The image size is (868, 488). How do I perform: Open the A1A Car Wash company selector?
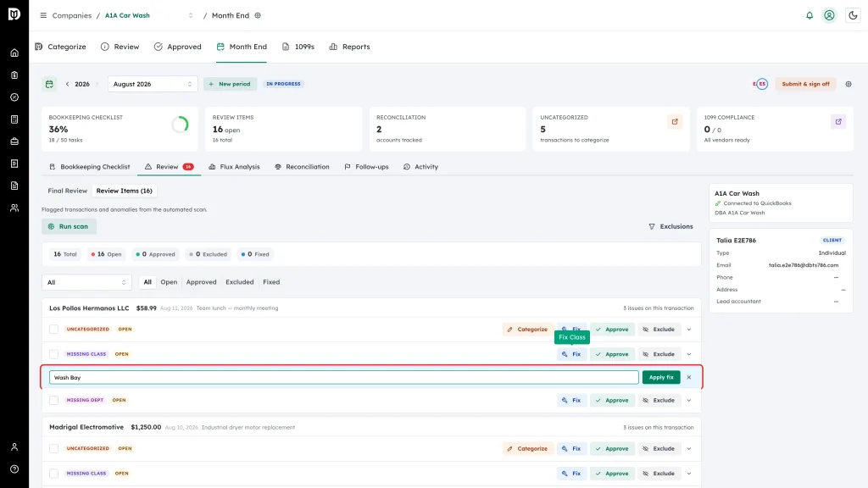point(149,15)
